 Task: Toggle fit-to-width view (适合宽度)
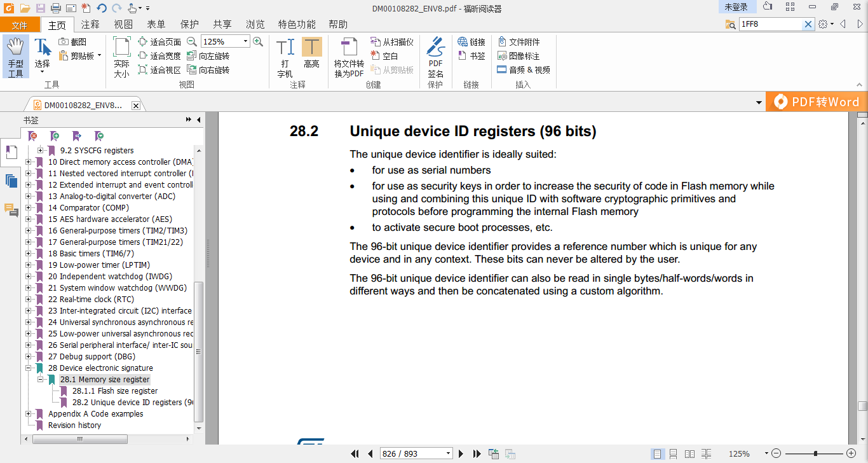pos(159,55)
